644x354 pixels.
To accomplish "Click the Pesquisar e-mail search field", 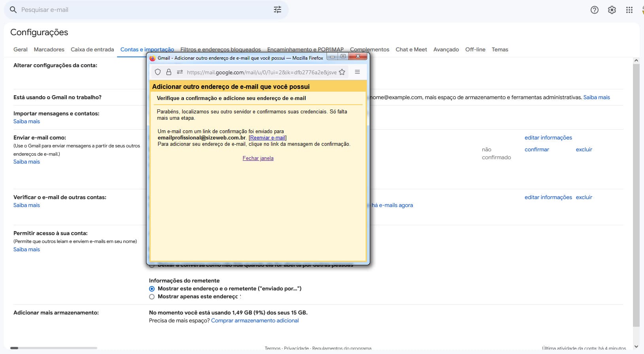I will (142, 10).
